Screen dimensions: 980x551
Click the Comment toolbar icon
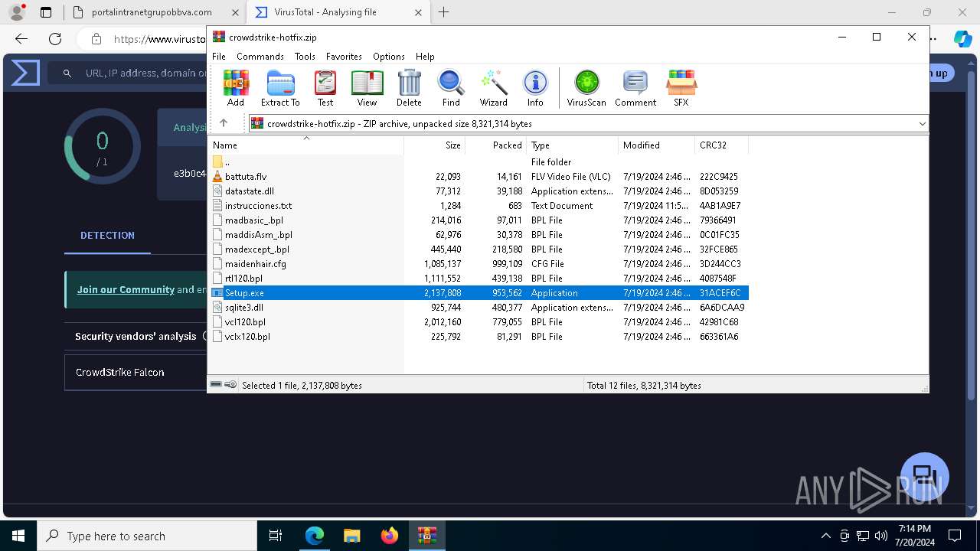tap(635, 88)
